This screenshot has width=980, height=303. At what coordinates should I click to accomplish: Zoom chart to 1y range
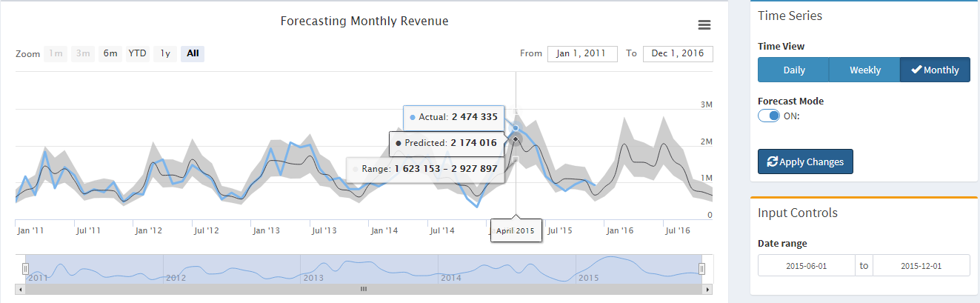tap(165, 53)
